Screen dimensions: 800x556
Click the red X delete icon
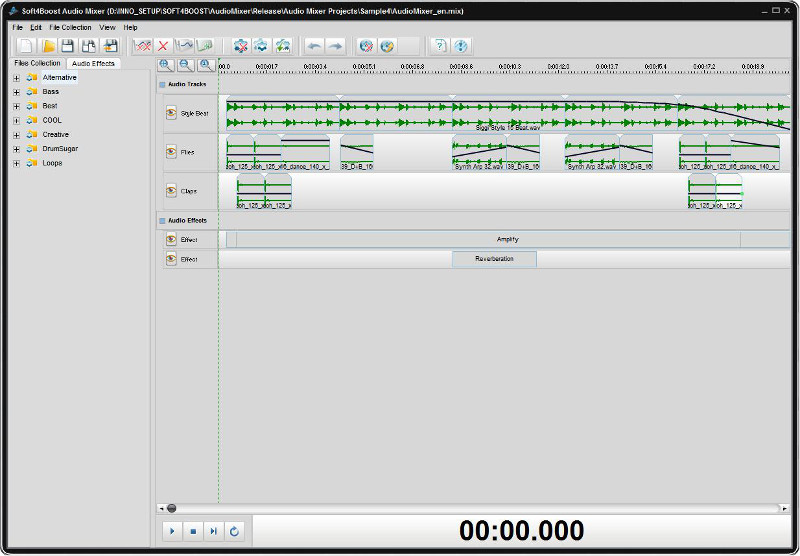163,46
